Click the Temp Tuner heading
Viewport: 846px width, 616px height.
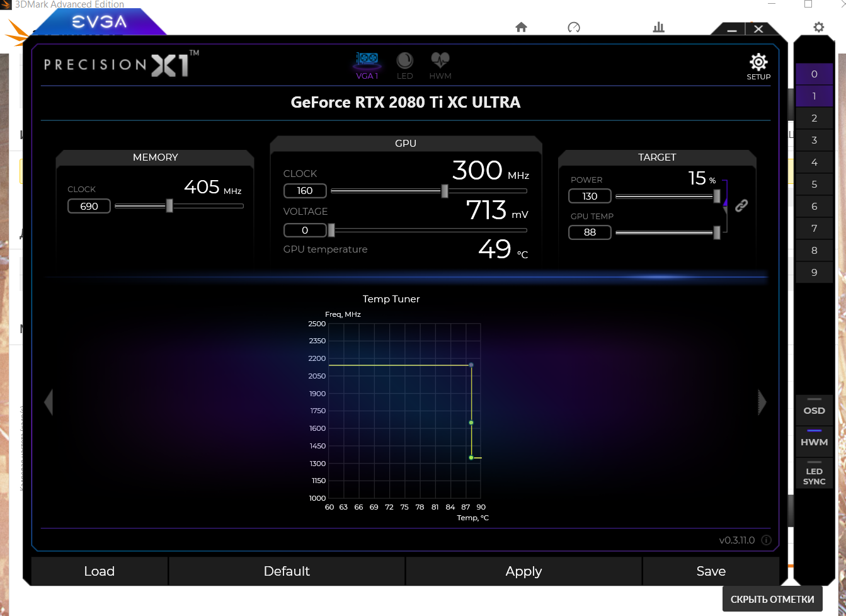click(x=391, y=299)
